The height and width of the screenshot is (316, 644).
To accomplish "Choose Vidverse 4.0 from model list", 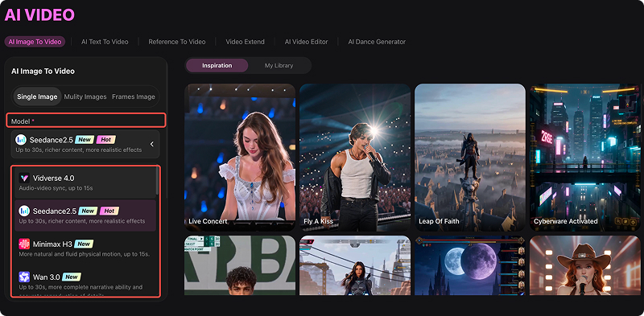I will click(85, 183).
